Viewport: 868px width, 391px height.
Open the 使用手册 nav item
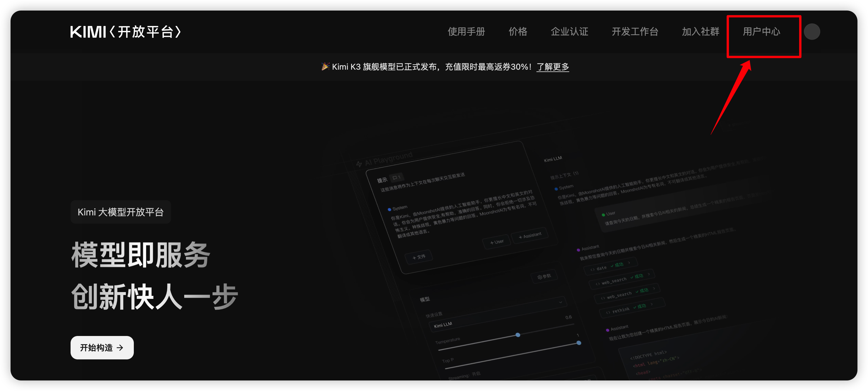pyautogui.click(x=466, y=32)
